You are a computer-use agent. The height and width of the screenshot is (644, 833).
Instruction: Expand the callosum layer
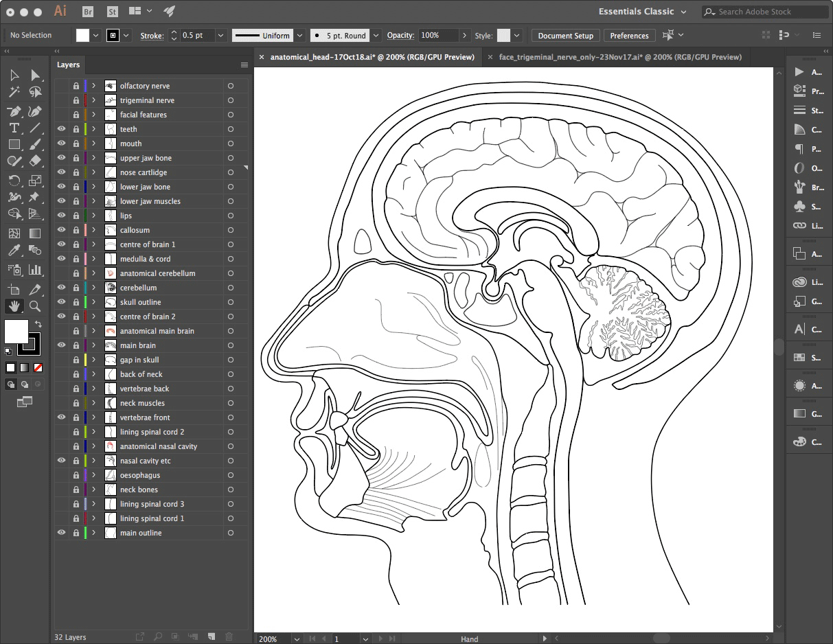(93, 230)
